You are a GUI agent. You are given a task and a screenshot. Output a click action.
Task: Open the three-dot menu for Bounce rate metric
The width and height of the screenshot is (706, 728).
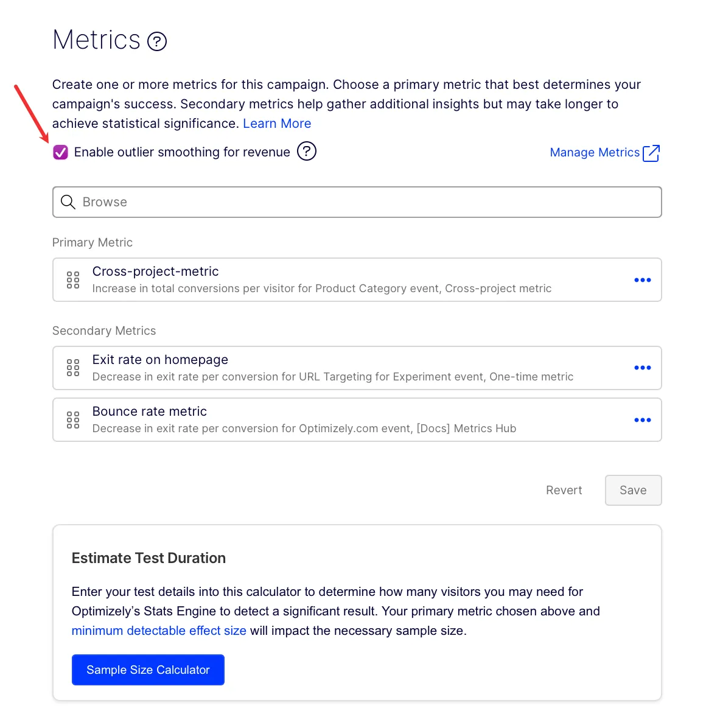pyautogui.click(x=643, y=420)
